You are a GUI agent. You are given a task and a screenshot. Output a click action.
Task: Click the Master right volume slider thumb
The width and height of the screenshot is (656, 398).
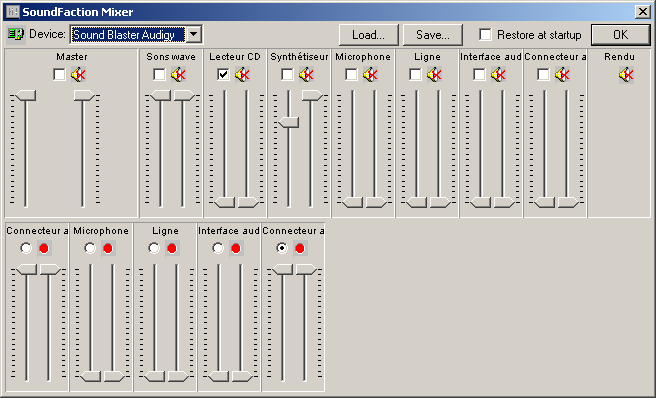click(84, 95)
